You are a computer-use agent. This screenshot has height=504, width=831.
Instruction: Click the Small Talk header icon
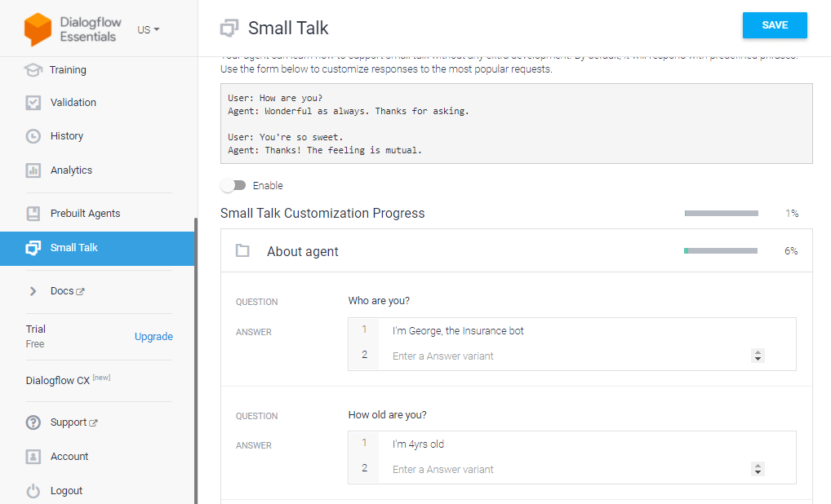229,28
